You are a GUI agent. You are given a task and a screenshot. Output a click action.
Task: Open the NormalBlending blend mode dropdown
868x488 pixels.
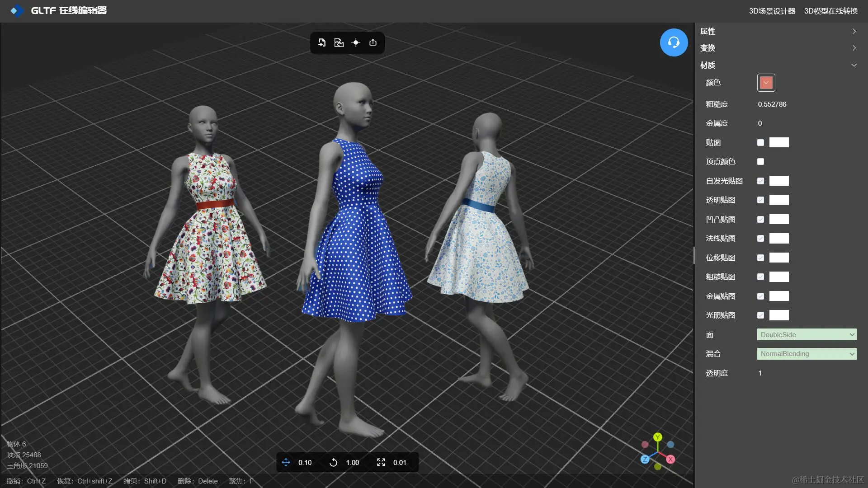[x=807, y=354]
